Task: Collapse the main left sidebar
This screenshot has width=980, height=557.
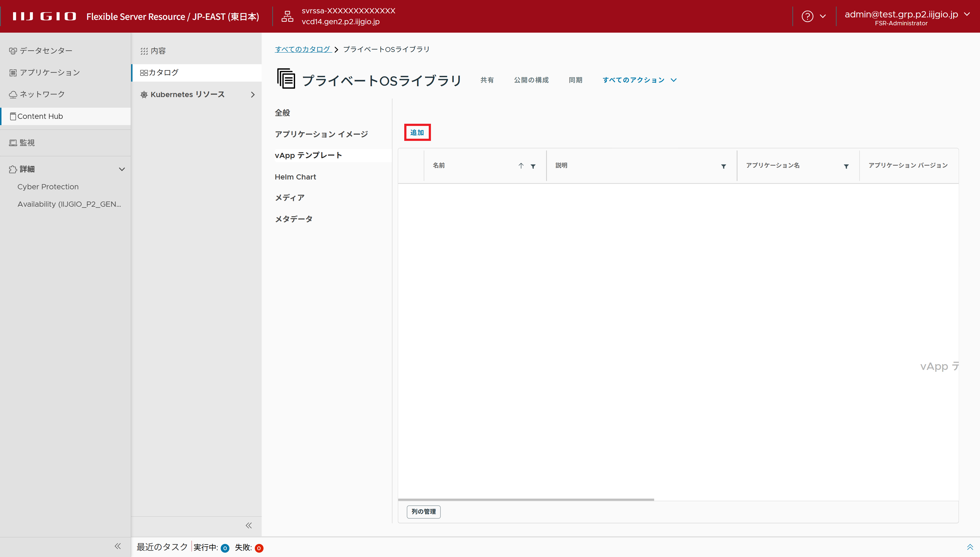Action: coord(118,546)
